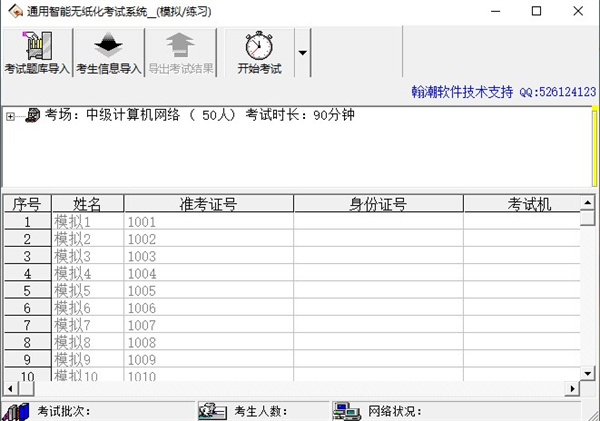This screenshot has width=600, height=421.
Task: Click the table's vertical scrollbar up arrow
Action: 587,202
